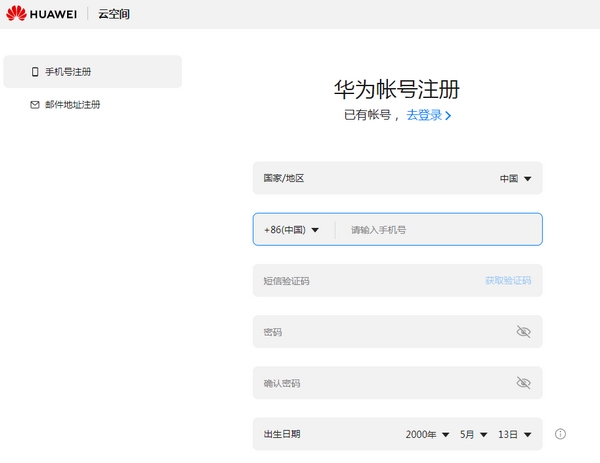Screen dimensions: 600x463
Task: Click the 请输入手机号 phone number field
Action: 440,230
